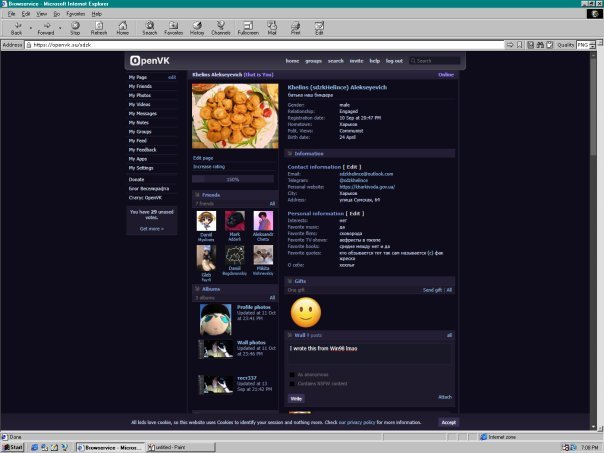Print page with Print icon
Screen dimensions: 604x453
[x=295, y=28]
